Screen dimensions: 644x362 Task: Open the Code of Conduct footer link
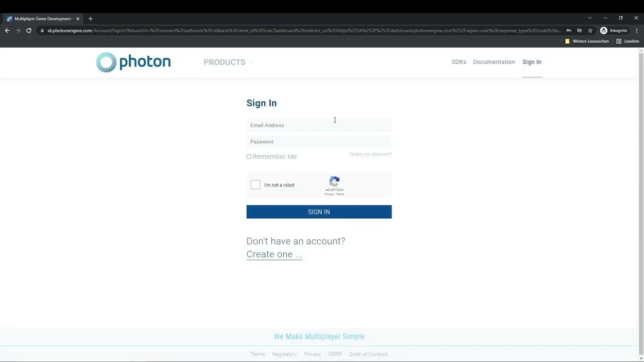point(368,354)
